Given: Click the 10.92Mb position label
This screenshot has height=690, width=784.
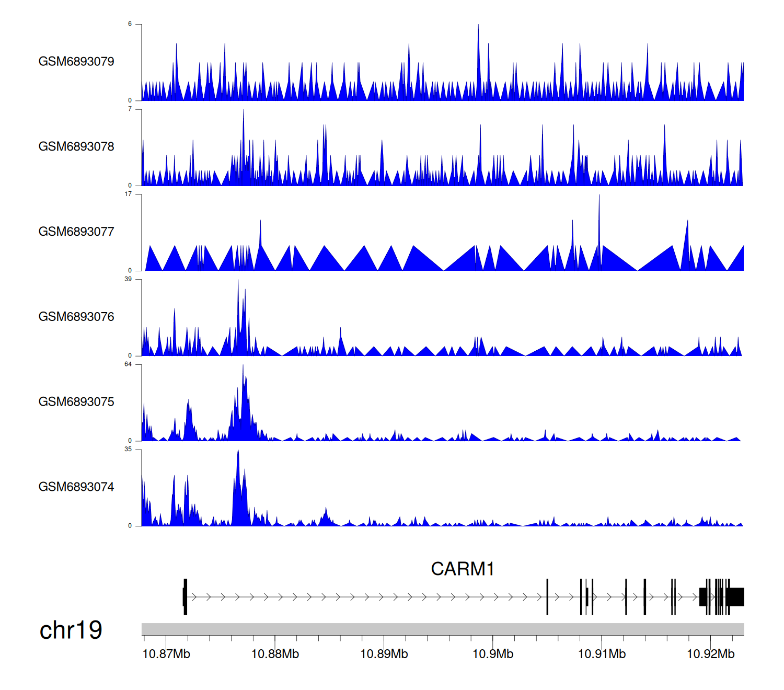Looking at the screenshot, I should [x=710, y=654].
